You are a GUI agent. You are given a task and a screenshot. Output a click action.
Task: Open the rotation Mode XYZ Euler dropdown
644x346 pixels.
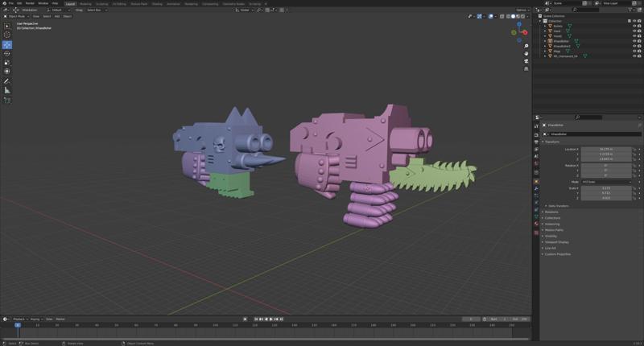pyautogui.click(x=606, y=182)
